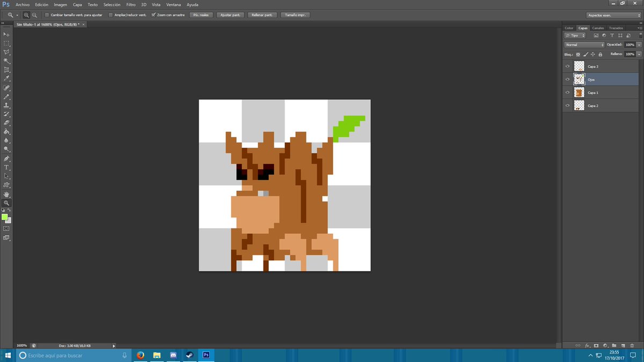The image size is (644, 362).
Task: Select the Crop tool
Action: coord(6,70)
